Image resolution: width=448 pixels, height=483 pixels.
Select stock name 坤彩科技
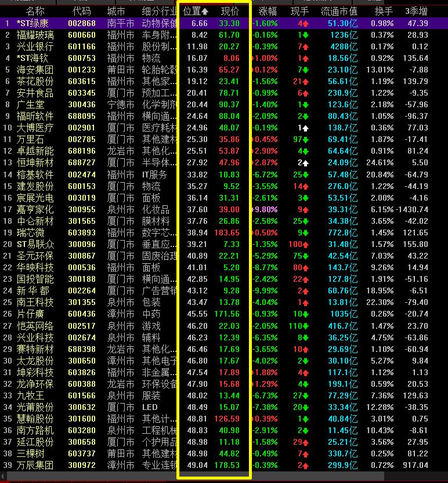(35, 373)
